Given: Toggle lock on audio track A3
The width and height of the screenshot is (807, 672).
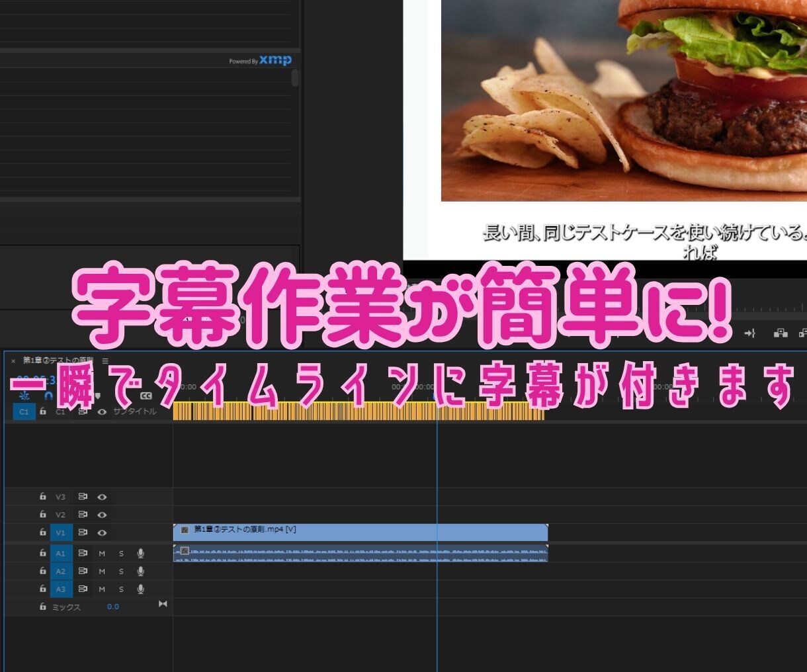Looking at the screenshot, I should 43,589.
